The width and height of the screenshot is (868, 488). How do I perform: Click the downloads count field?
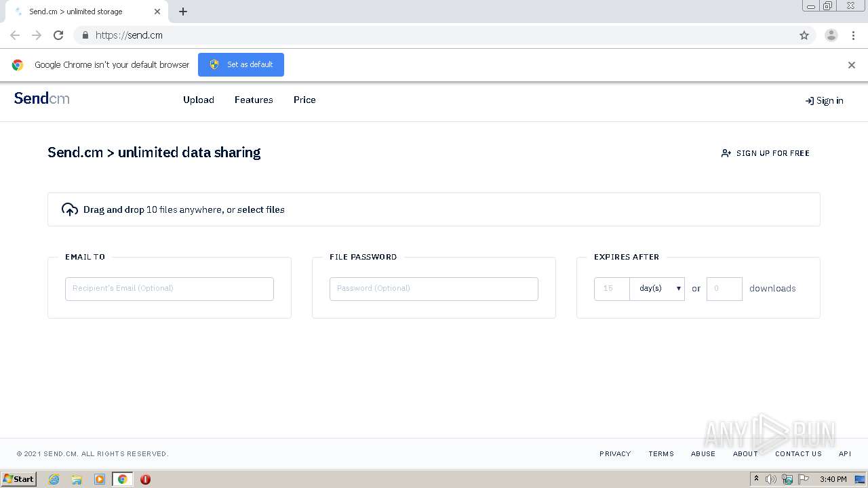point(724,289)
